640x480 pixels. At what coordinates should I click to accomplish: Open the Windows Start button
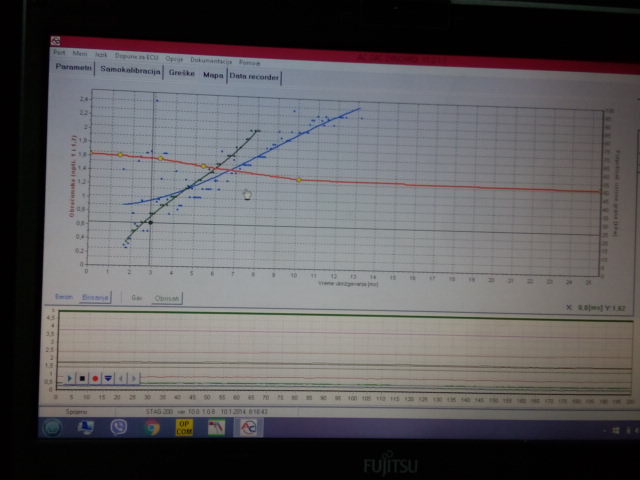click(53, 427)
